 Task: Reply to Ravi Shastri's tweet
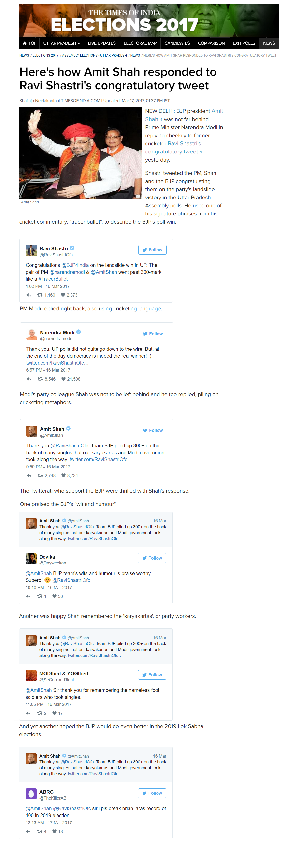[29, 295]
